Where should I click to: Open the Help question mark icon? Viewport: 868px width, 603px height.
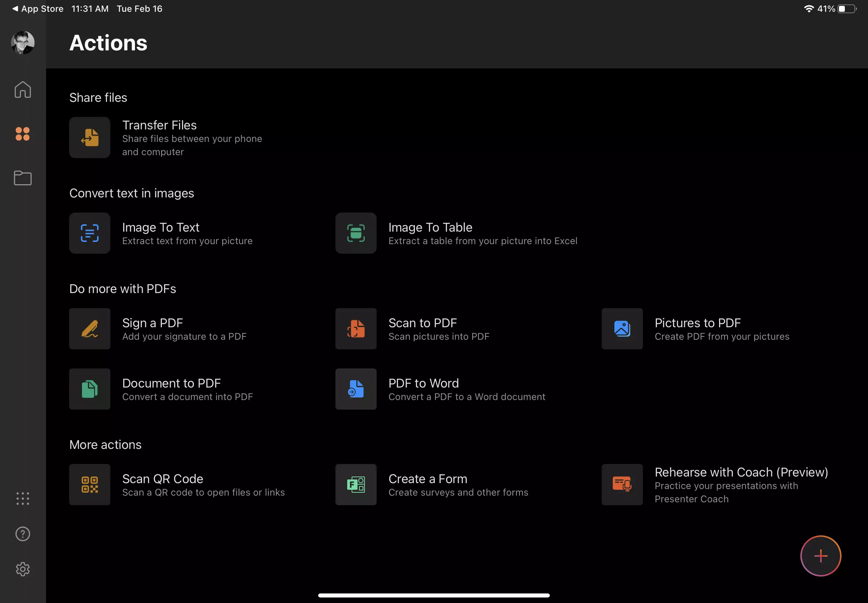point(23,534)
